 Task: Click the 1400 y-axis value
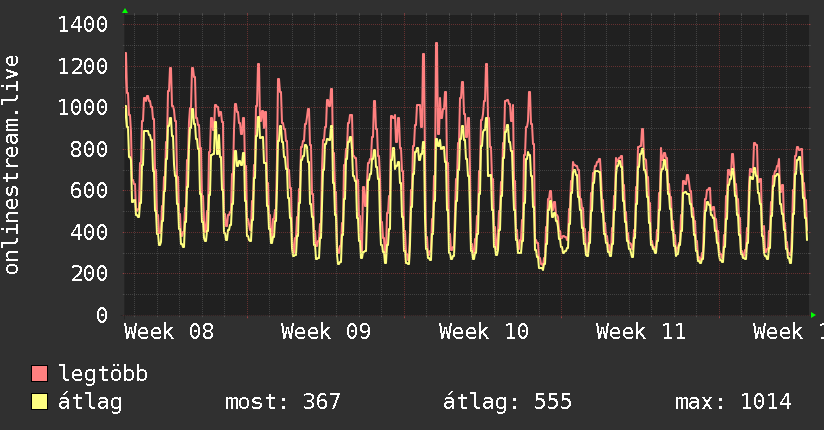[x=83, y=25]
